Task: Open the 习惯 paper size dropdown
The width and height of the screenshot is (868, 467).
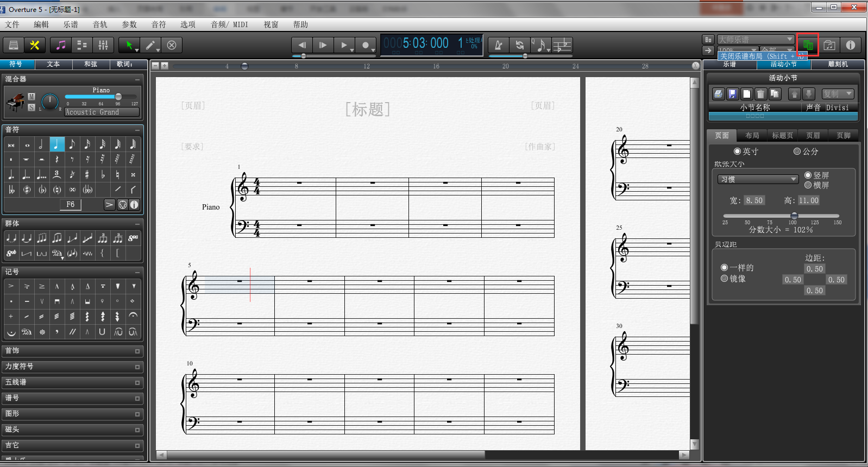Action: pos(758,179)
